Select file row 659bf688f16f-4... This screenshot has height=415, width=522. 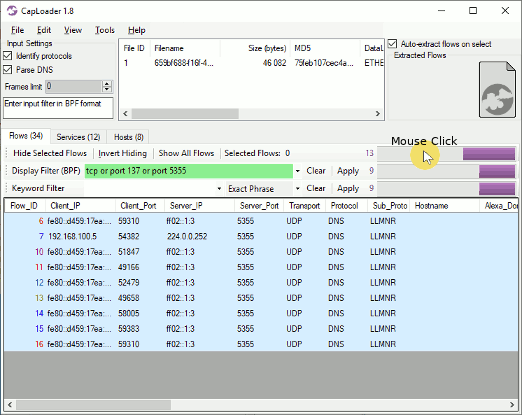click(252, 63)
